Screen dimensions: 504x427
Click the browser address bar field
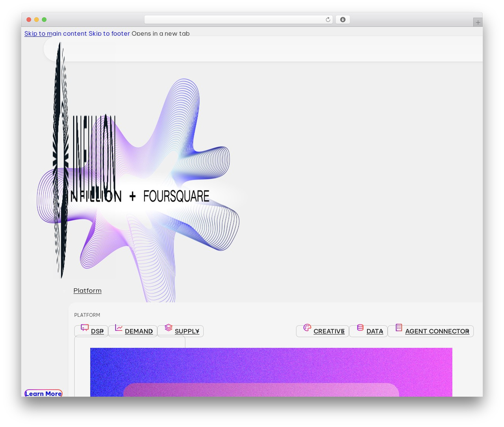pos(239,20)
